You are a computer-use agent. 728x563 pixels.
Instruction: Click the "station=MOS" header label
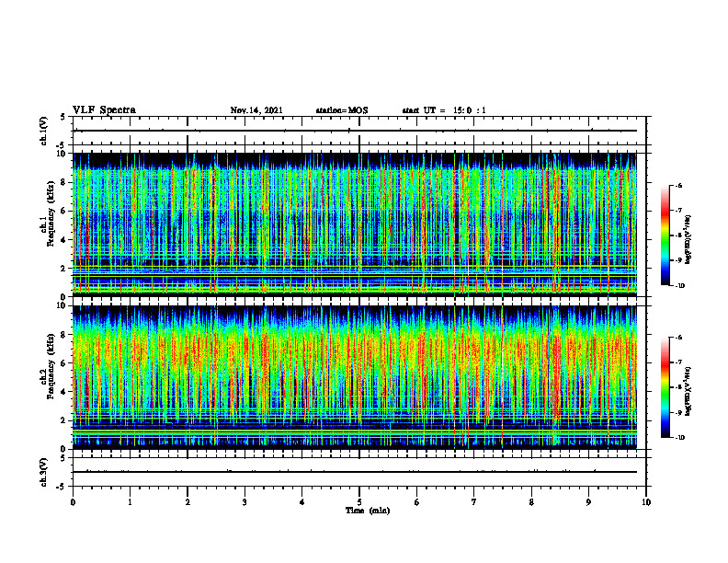342,110
